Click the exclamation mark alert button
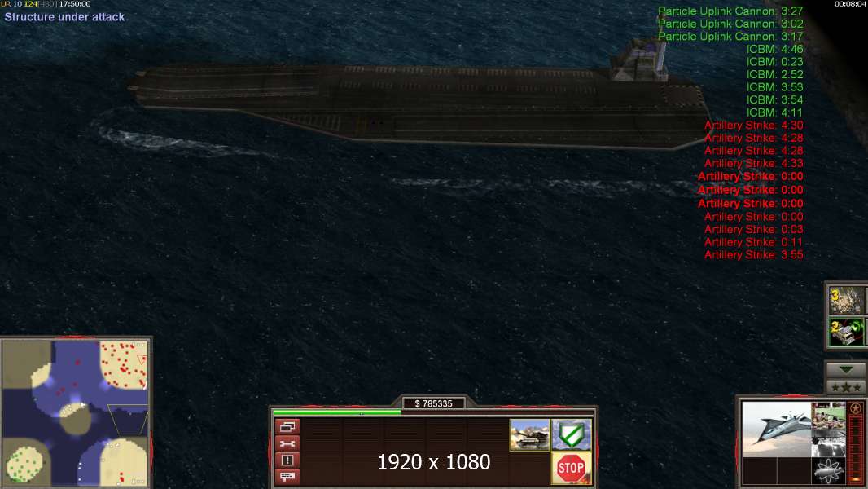The width and height of the screenshot is (868, 489). (x=287, y=460)
